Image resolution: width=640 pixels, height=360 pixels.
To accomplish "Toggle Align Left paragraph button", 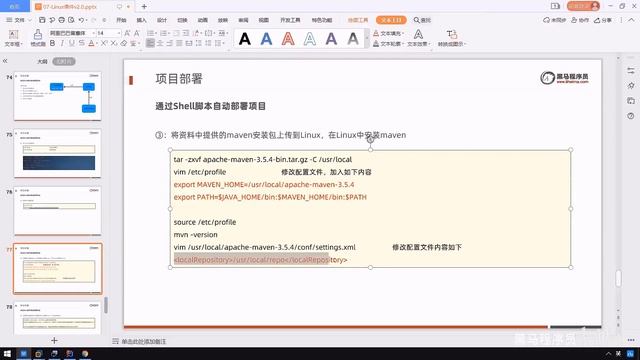I will [150, 43].
